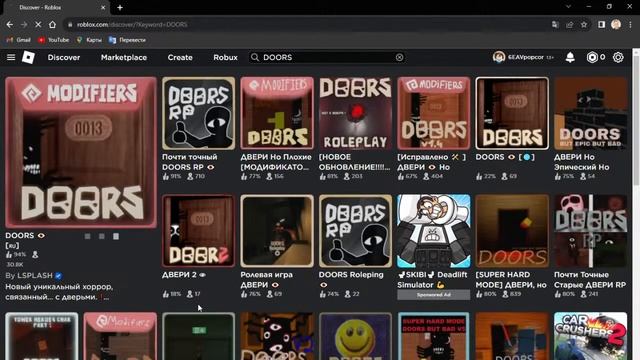This screenshot has height=360, width=640.
Task: Open the YouTube bookmark
Action: (53, 40)
